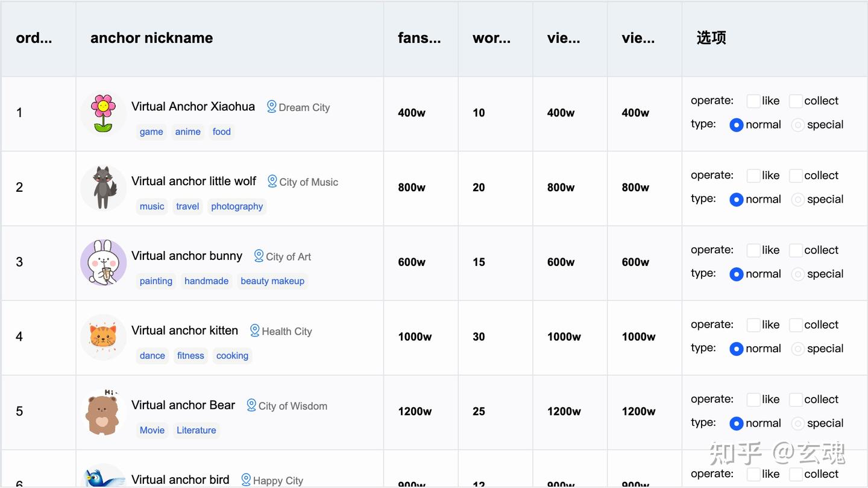Viewport: 868px width, 488px height.
Task: Click the location pin beside Dream City
Action: 272,107
